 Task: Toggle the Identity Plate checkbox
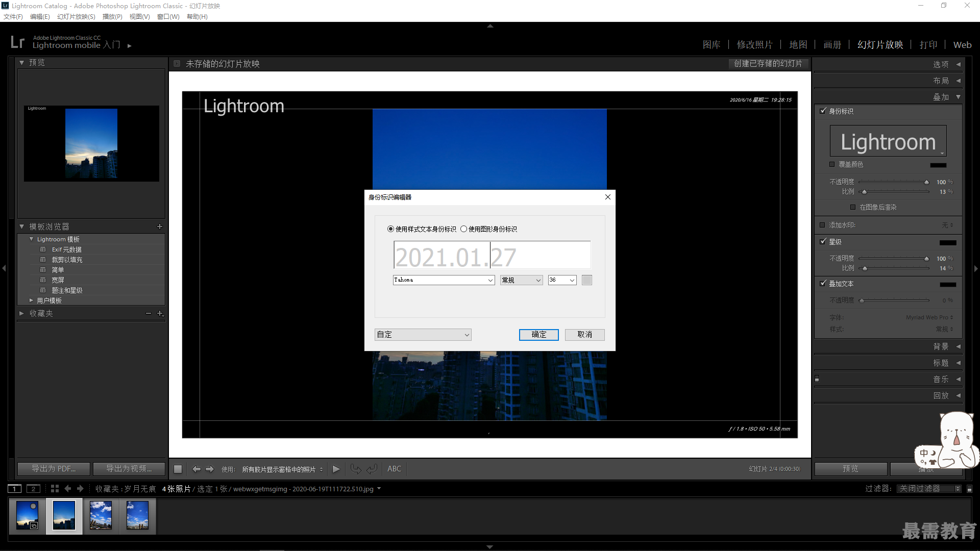(x=823, y=111)
